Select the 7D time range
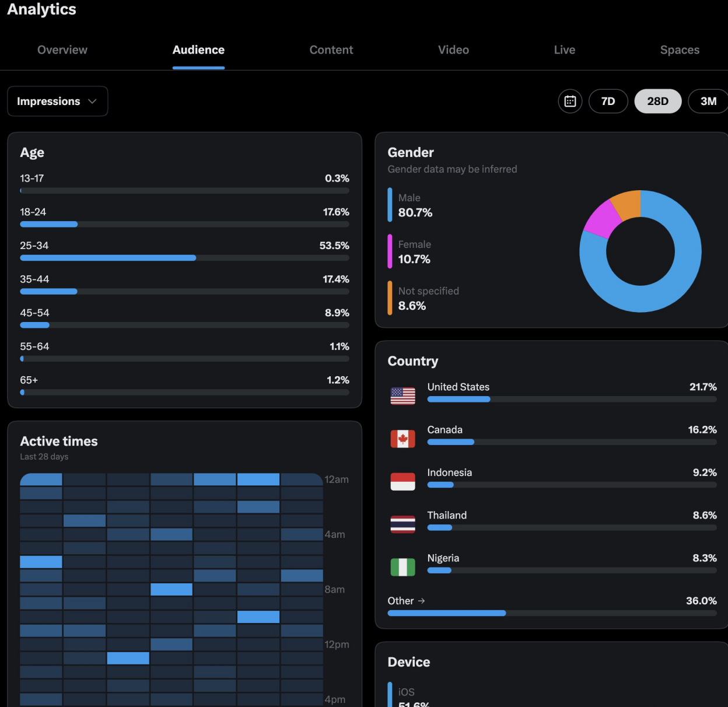The height and width of the screenshot is (707, 728). [608, 101]
